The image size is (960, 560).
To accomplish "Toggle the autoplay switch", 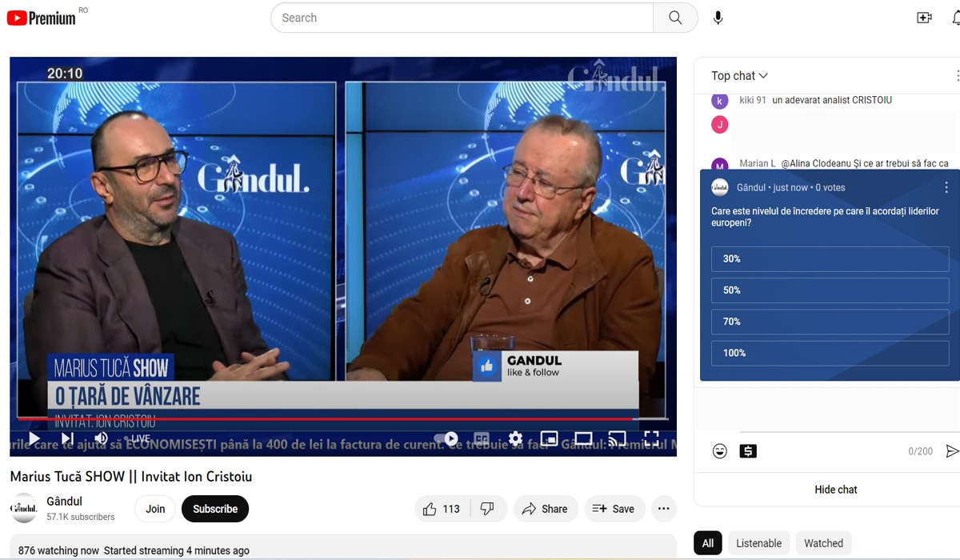I will [x=446, y=438].
